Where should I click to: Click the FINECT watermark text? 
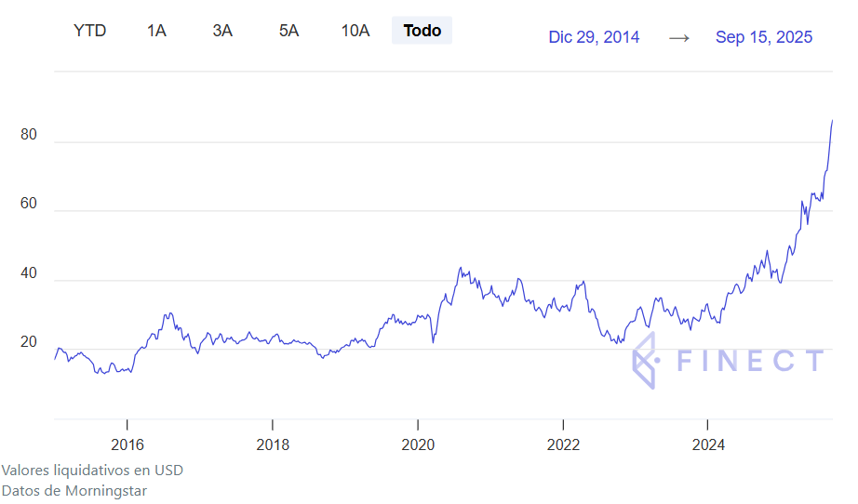click(750, 361)
